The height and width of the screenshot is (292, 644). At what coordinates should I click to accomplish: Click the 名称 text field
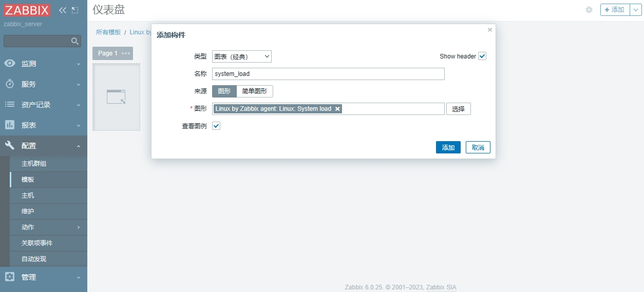[x=328, y=74]
